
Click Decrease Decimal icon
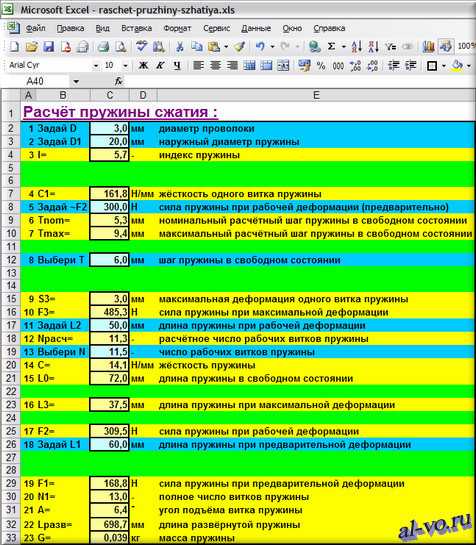coord(372,65)
